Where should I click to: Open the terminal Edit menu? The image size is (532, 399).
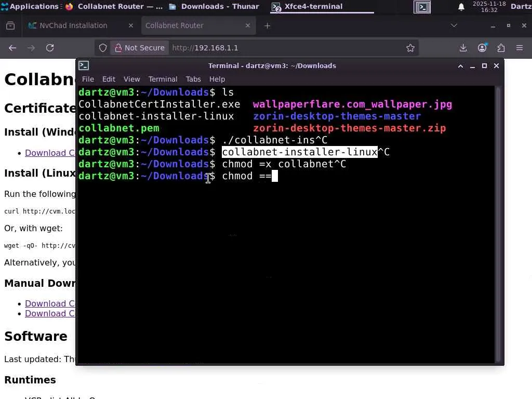[x=109, y=79]
